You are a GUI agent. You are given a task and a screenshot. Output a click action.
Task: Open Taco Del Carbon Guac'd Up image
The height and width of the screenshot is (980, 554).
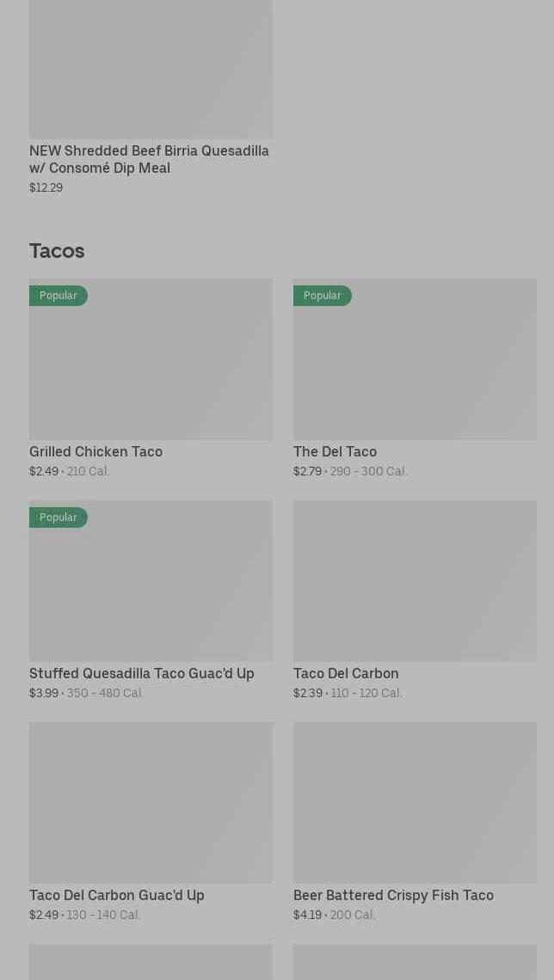point(151,802)
